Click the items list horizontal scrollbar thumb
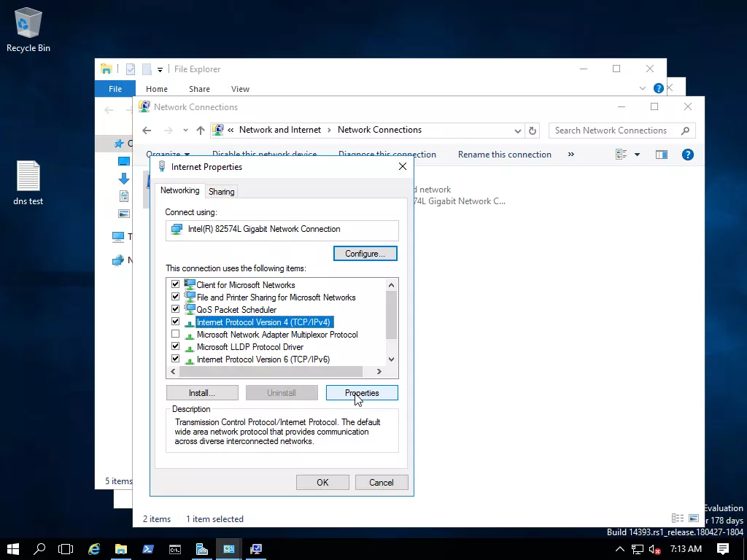The width and height of the screenshot is (747, 560). tap(271, 371)
